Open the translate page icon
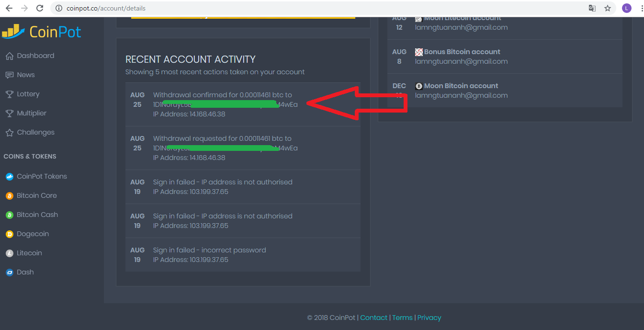This screenshot has height=330, width=644. point(592,8)
